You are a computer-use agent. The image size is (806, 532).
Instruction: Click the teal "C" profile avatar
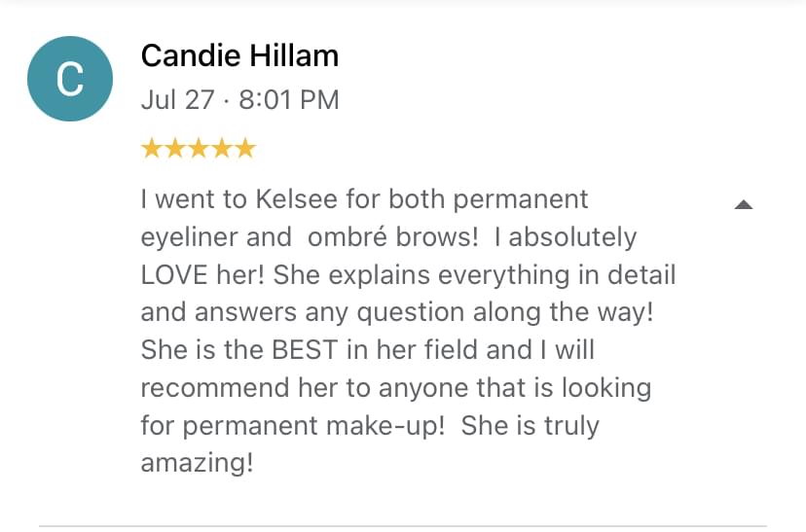[x=70, y=79]
